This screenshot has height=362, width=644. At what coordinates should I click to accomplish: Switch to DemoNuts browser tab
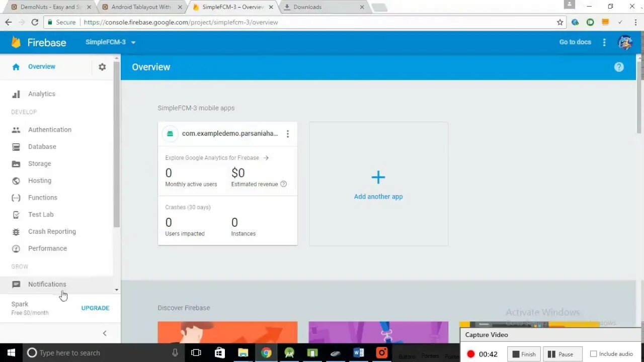coord(49,7)
